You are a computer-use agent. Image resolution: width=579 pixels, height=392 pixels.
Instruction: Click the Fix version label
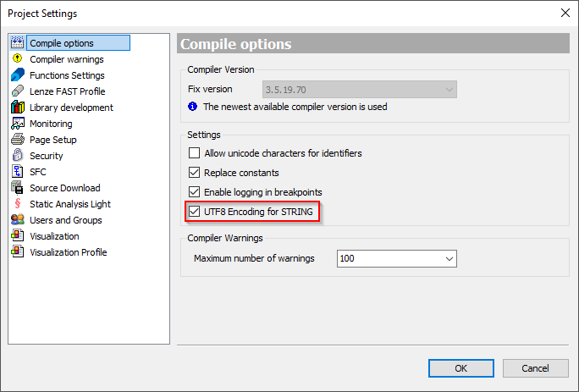pyautogui.click(x=210, y=90)
